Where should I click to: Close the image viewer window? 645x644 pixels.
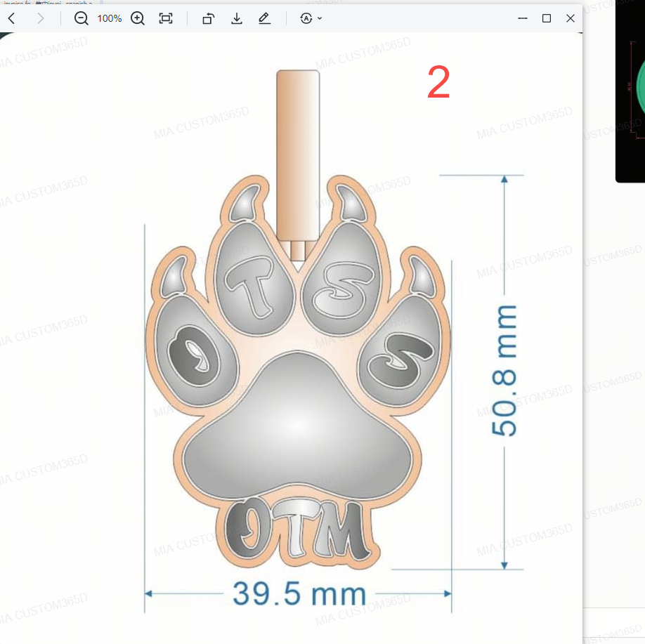(571, 18)
